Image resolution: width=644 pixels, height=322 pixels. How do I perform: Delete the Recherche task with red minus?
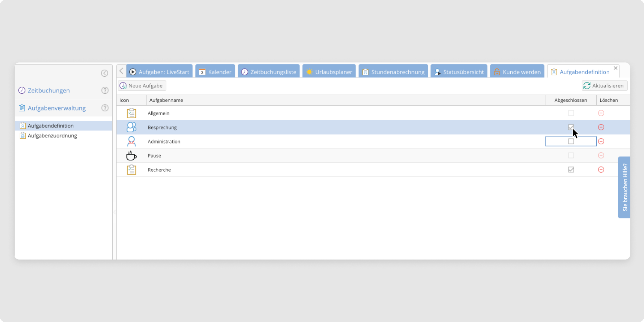click(x=601, y=170)
